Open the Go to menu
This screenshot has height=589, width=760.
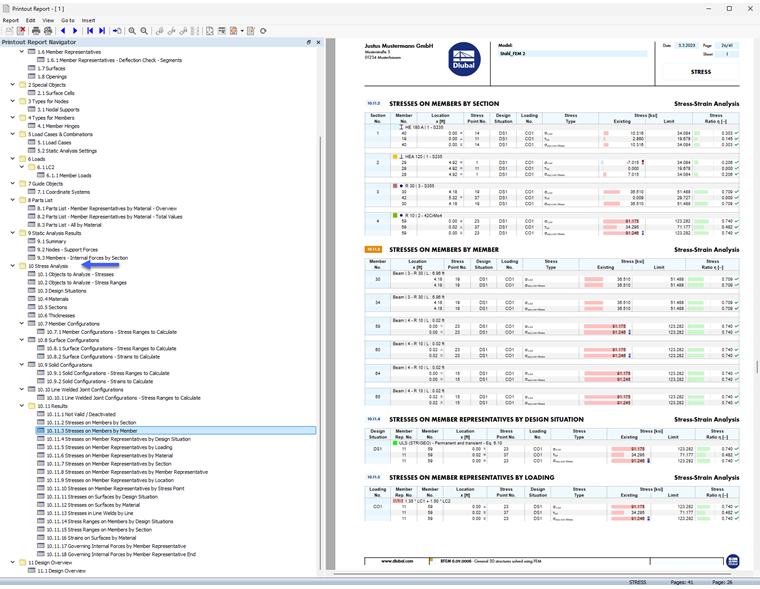tap(68, 20)
